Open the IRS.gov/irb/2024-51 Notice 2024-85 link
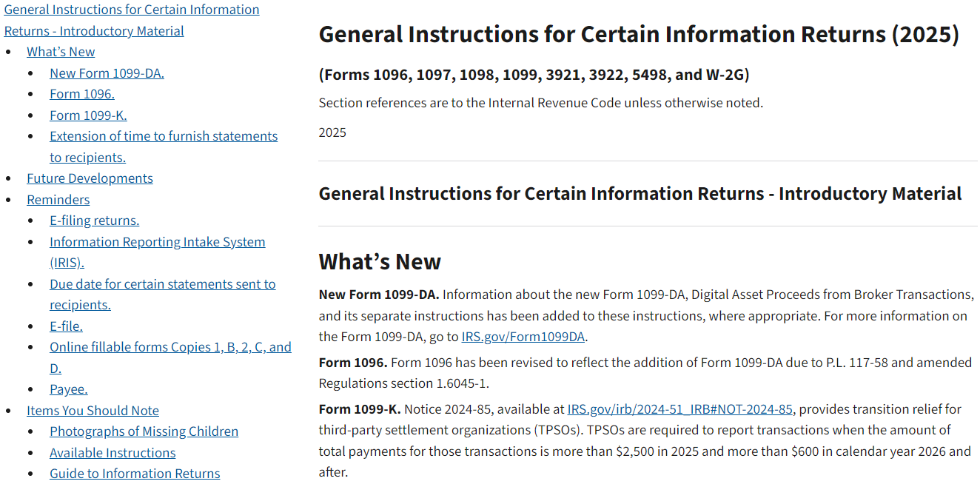The width and height of the screenshot is (980, 484). point(679,409)
